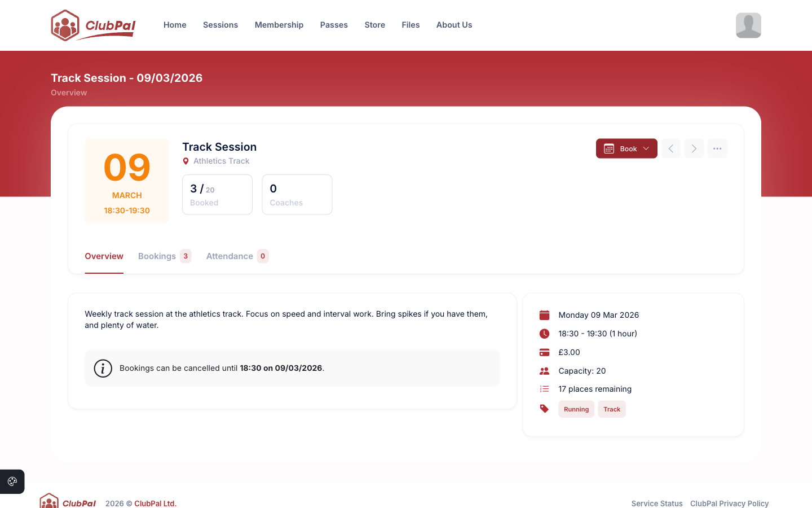Click the next session chevron arrow

[694, 148]
